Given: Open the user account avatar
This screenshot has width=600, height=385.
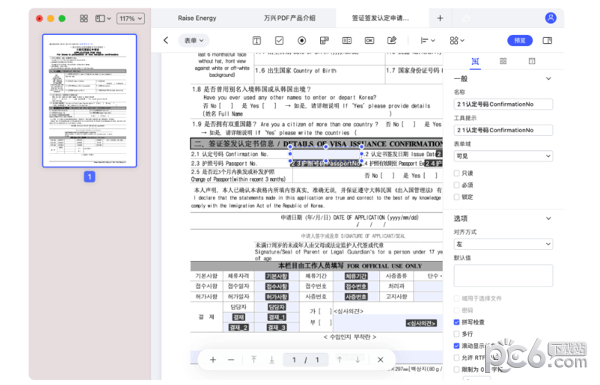Looking at the screenshot, I should click(551, 18).
